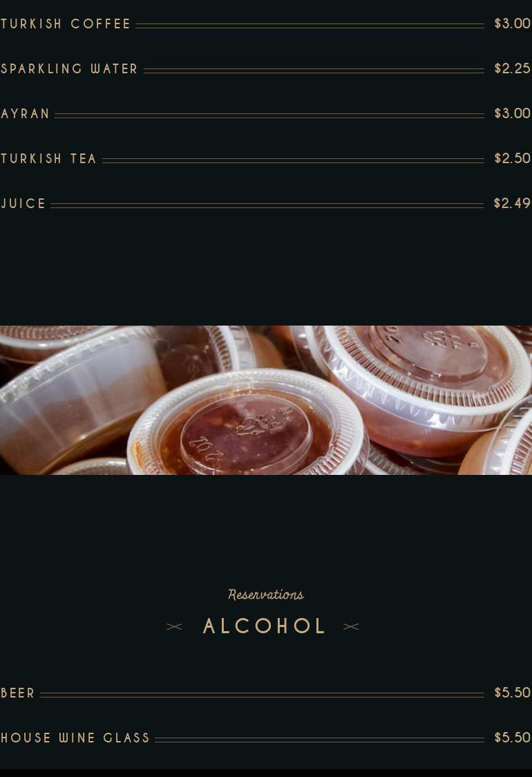Click the House Wine Glass item
Image resolution: width=532 pixels, height=777 pixels.
[x=75, y=738]
